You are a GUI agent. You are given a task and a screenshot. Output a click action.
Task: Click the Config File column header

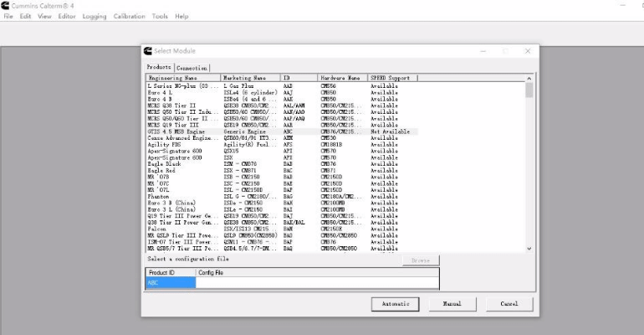pos(317,272)
